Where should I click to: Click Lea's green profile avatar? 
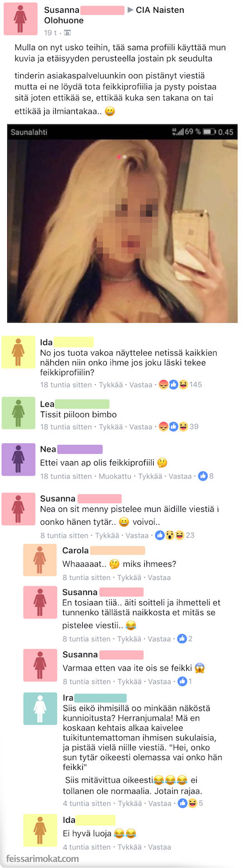18,413
